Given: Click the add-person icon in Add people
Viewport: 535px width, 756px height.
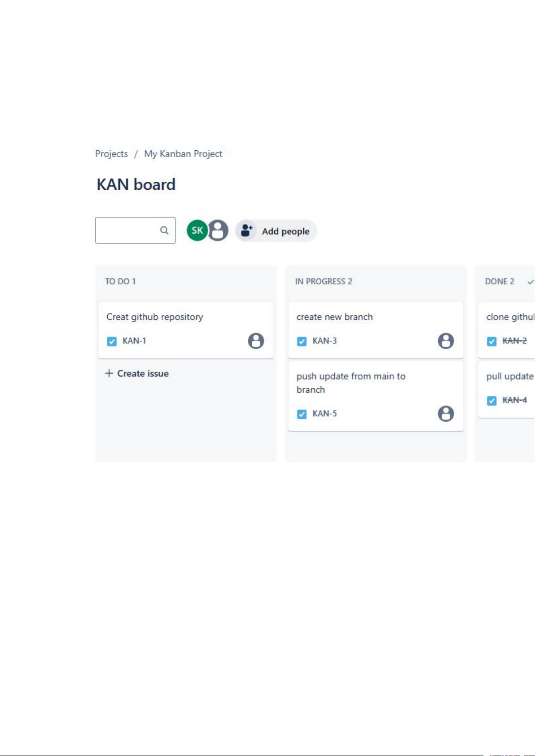Looking at the screenshot, I should 246,231.
